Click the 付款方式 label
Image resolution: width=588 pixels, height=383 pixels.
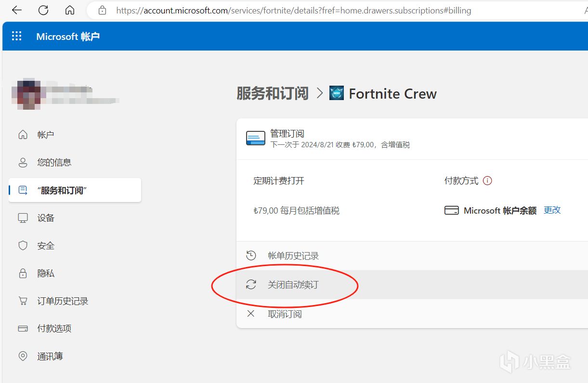tap(461, 181)
